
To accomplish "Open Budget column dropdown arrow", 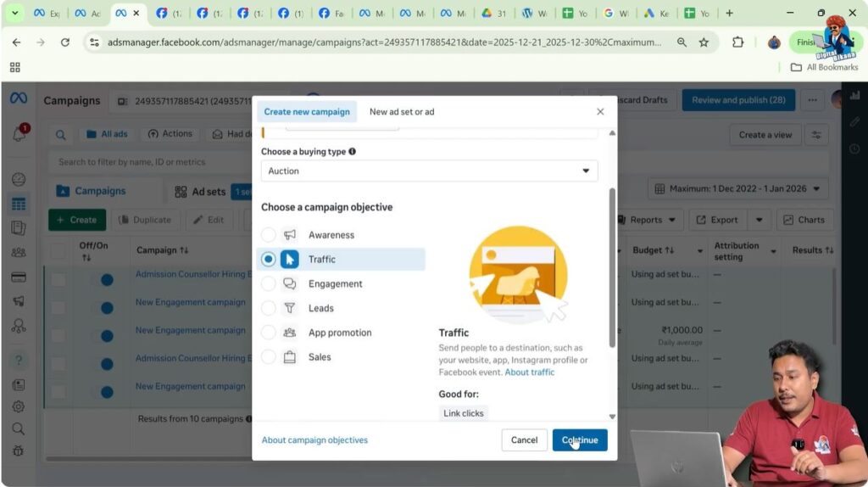I will tap(699, 251).
